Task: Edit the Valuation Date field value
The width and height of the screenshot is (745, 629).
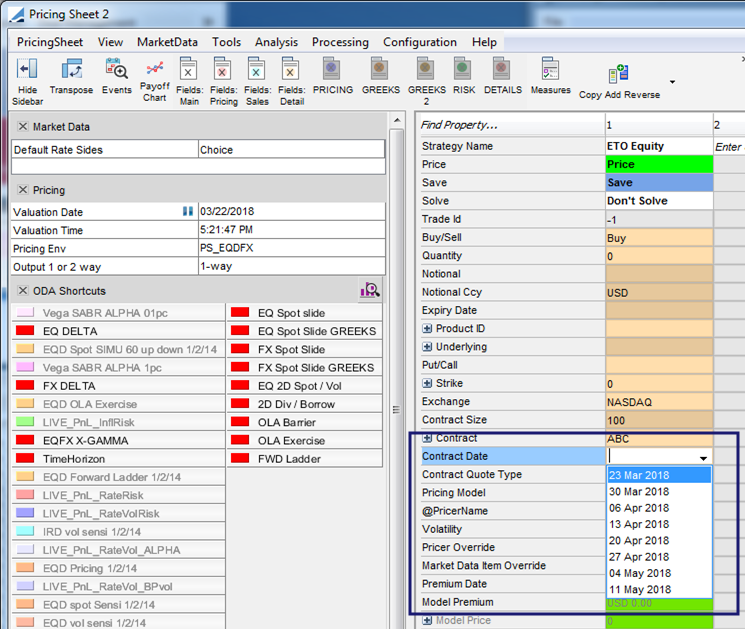Action: click(x=291, y=211)
